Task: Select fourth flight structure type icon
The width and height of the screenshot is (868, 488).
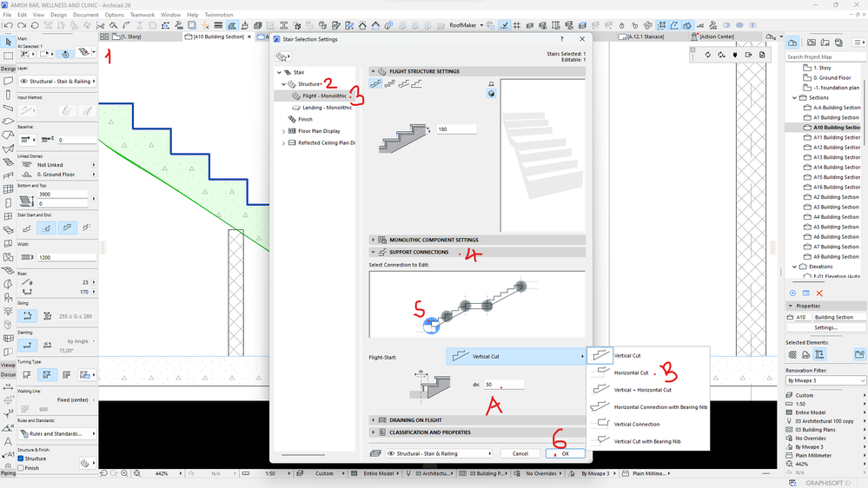Action: pyautogui.click(x=417, y=83)
